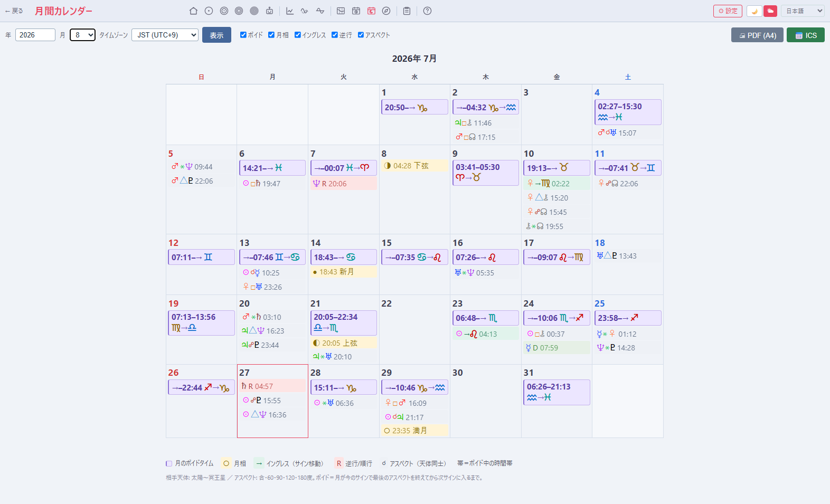The height and width of the screenshot is (504, 830).
Task: Open the clipboard icon
Action: [x=407, y=11]
